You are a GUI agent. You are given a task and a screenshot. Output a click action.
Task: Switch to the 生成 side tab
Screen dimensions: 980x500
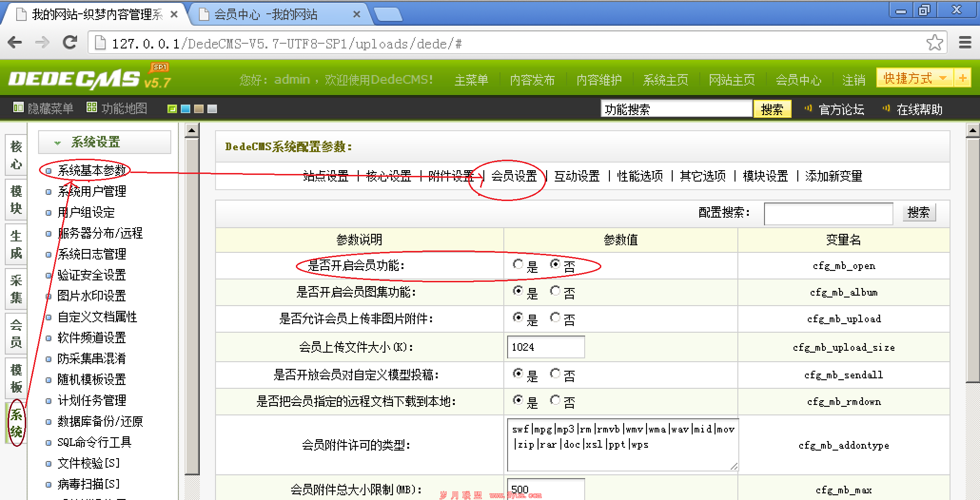pos(16,244)
